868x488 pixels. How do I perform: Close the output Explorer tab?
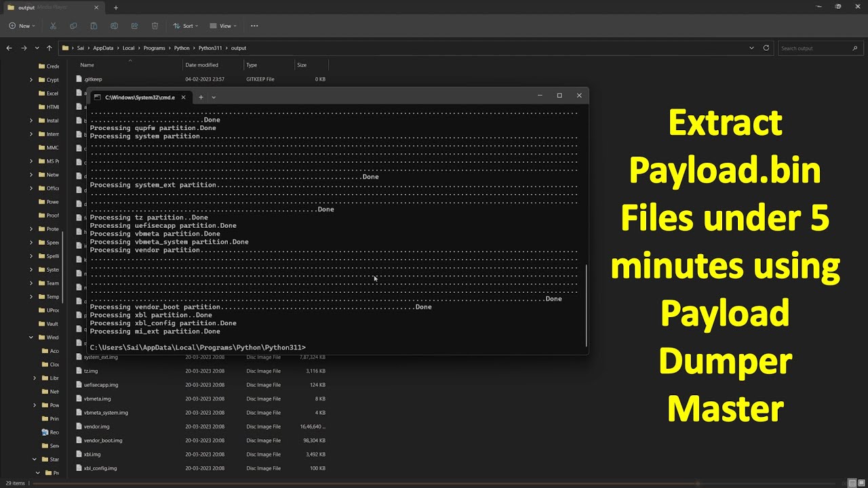(x=97, y=7)
